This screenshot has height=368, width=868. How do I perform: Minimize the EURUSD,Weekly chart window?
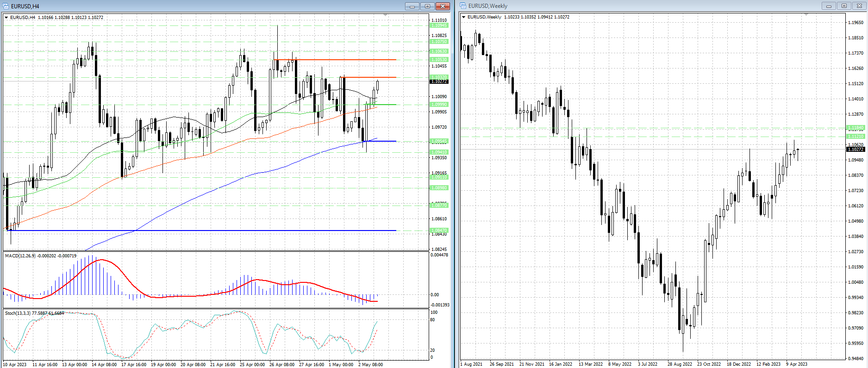828,6
